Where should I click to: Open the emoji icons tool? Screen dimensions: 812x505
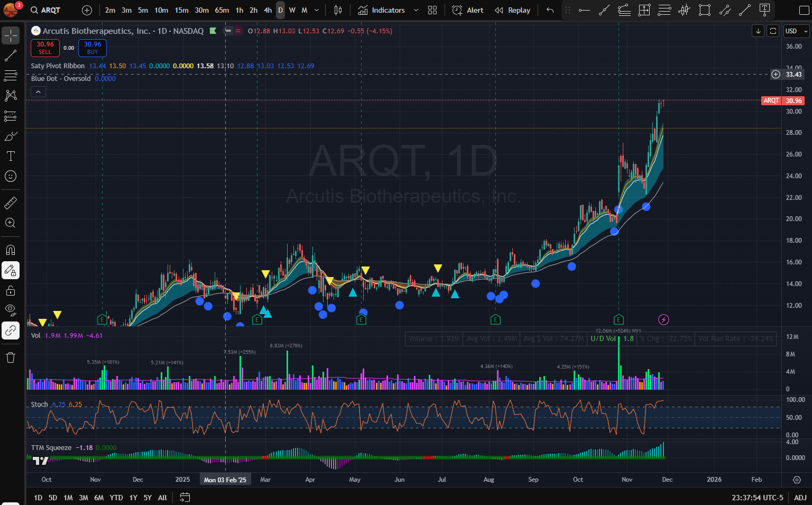[11, 176]
